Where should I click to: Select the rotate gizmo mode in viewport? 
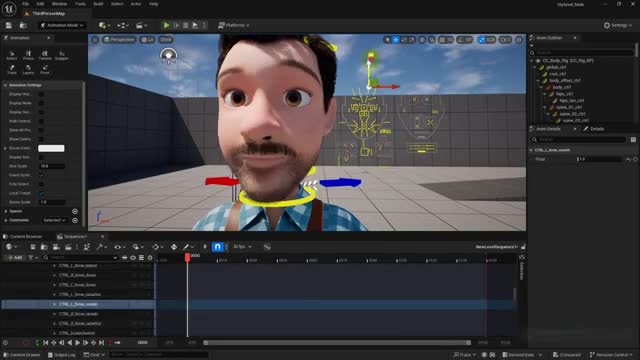(x=404, y=40)
